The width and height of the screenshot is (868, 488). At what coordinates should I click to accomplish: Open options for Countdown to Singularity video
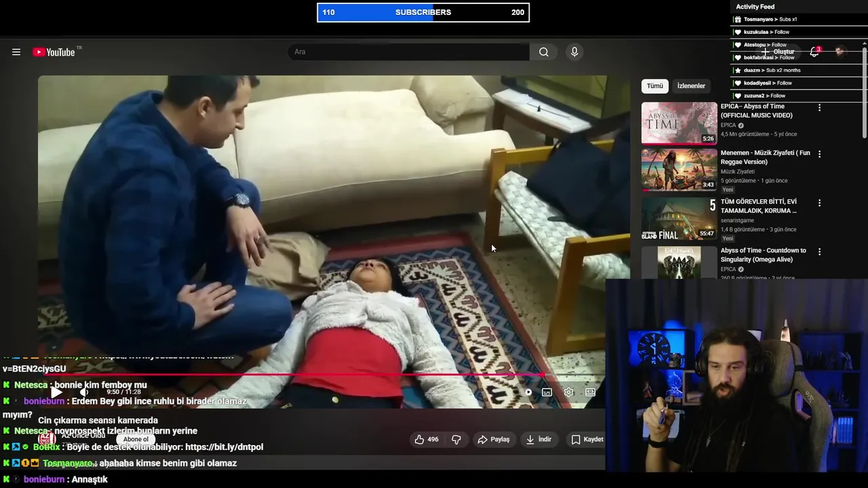click(x=819, y=251)
